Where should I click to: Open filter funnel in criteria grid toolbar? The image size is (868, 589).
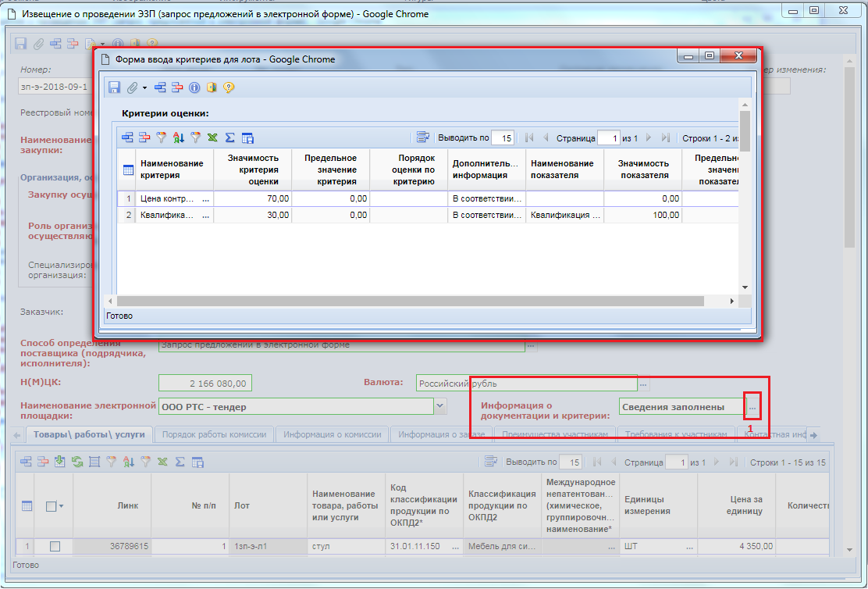(x=161, y=138)
